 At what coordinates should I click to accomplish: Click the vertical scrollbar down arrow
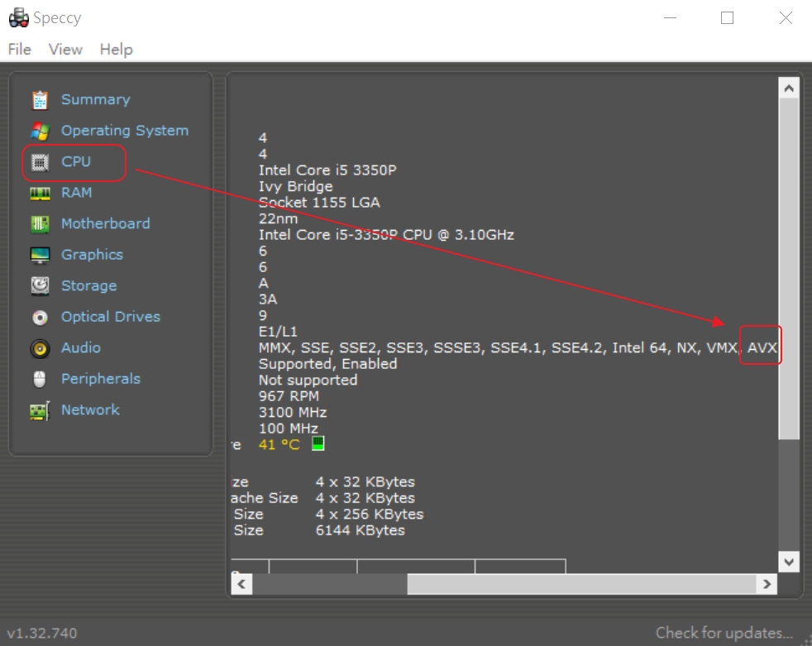pyautogui.click(x=789, y=562)
